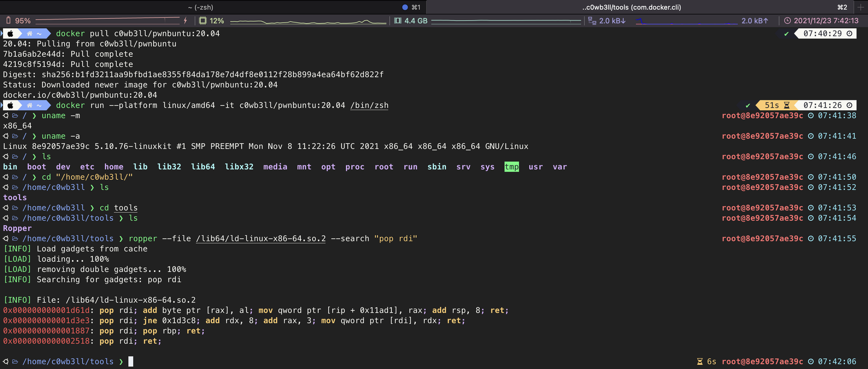Screen dimensions: 868x369
Task: Click the '2.0 kB↑' upload rate
Action: click(755, 20)
